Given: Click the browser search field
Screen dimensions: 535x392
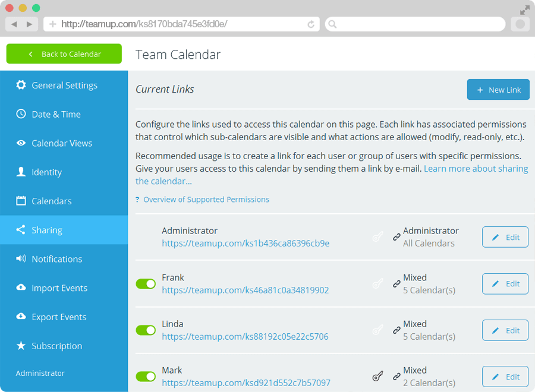Looking at the screenshot, I should coord(416,24).
